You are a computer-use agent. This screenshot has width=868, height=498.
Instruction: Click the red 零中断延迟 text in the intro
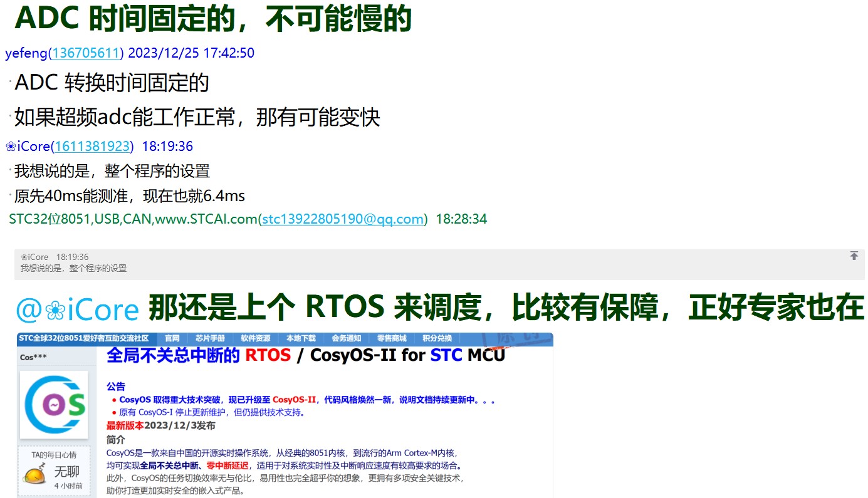click(227, 466)
